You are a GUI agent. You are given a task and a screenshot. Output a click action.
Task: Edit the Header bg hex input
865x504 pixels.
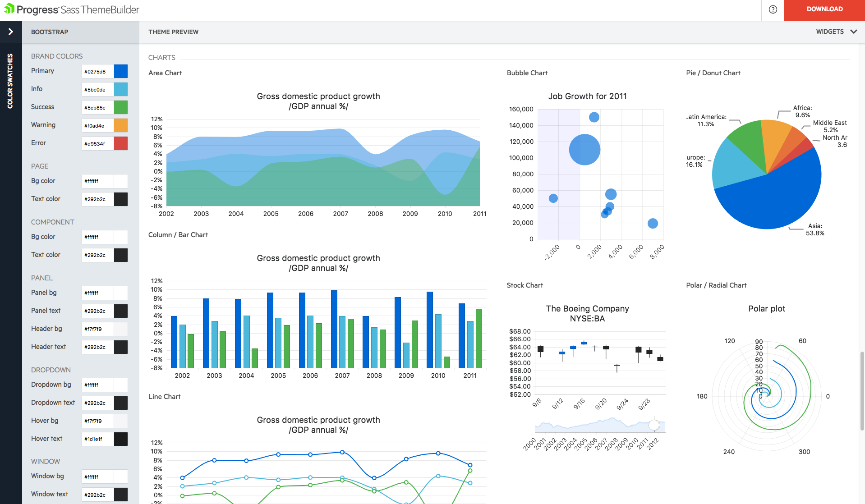tap(97, 329)
